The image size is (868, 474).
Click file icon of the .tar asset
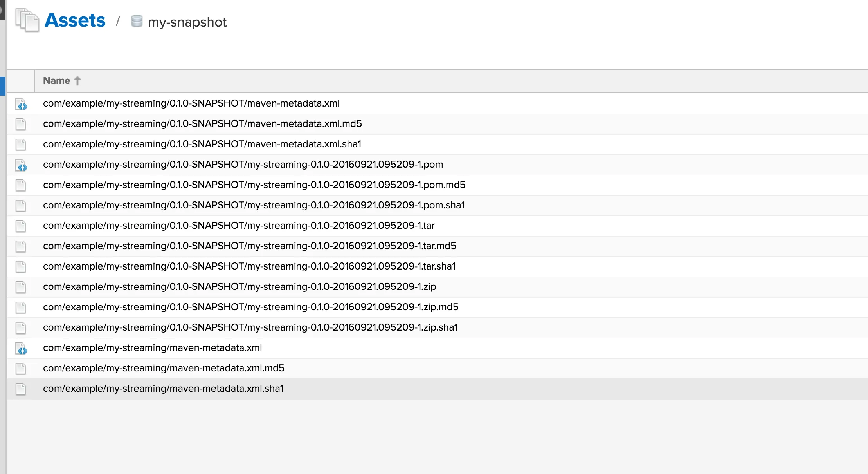pyautogui.click(x=21, y=226)
